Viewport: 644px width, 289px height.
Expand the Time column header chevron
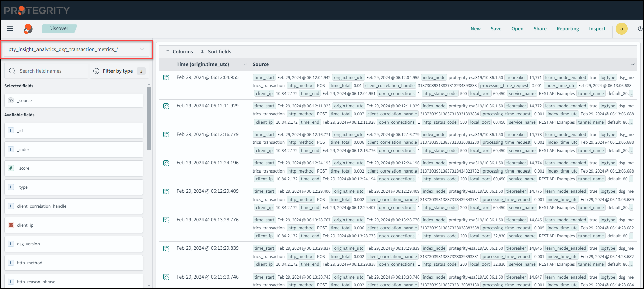pyautogui.click(x=245, y=64)
